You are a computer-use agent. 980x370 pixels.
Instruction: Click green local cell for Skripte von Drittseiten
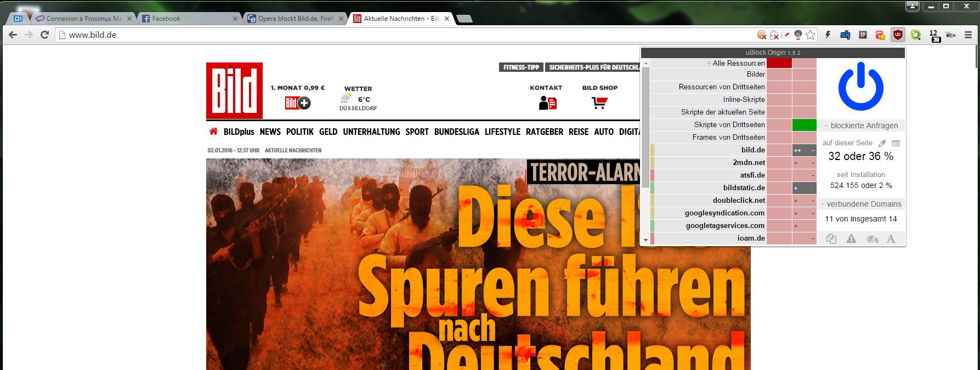(x=805, y=124)
